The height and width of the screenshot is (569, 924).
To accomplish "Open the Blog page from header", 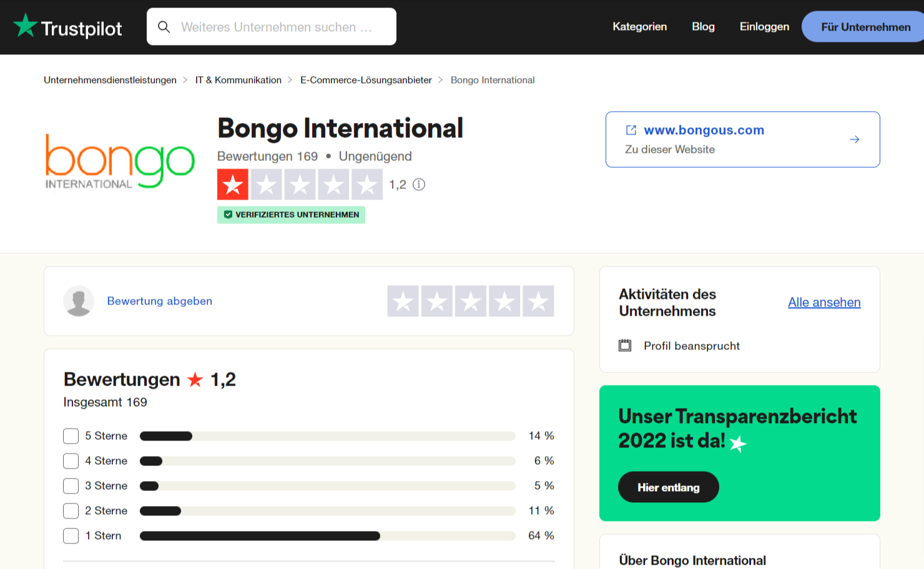I will 703,27.
